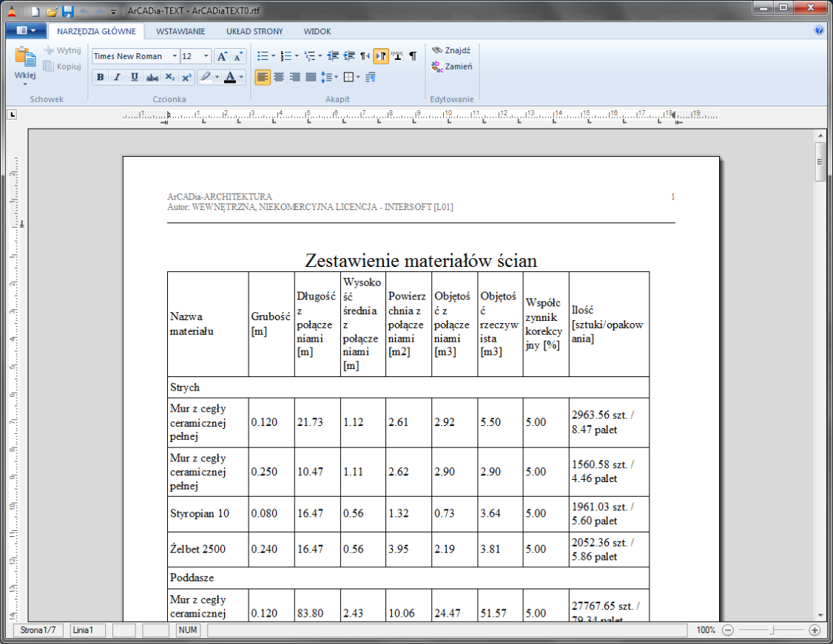Click the scroll down arrow
Image resolution: width=833 pixels, height=644 pixels.
[x=820, y=615]
